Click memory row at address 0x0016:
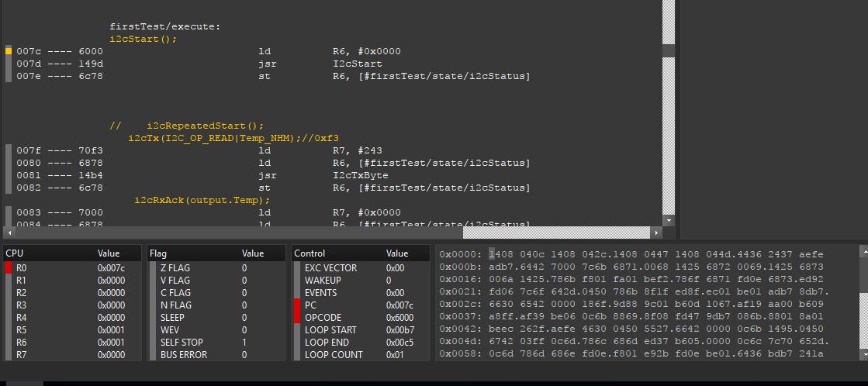Image resolution: width=868 pixels, height=386 pixels. click(631, 279)
